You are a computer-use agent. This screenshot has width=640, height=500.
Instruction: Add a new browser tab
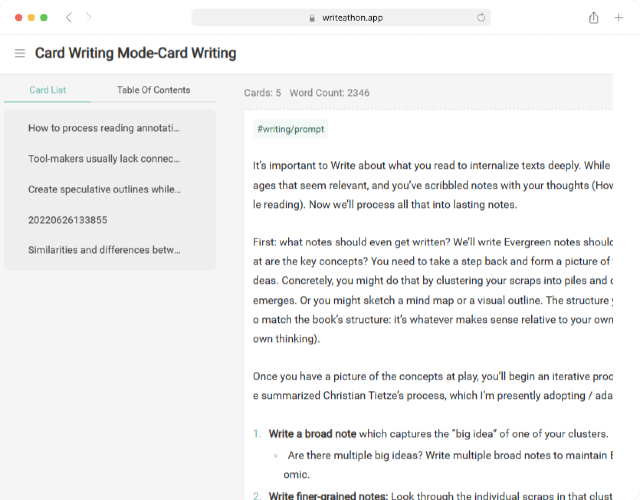pos(619,18)
